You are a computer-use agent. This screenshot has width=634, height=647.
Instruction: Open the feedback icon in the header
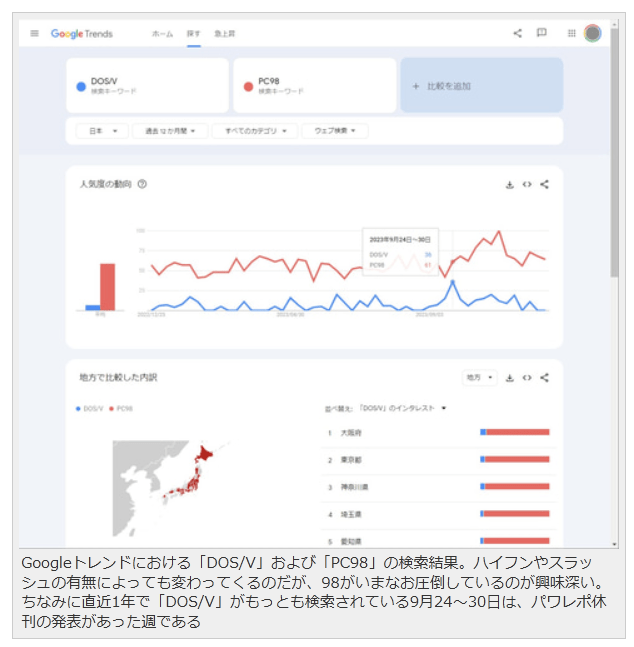(x=541, y=33)
